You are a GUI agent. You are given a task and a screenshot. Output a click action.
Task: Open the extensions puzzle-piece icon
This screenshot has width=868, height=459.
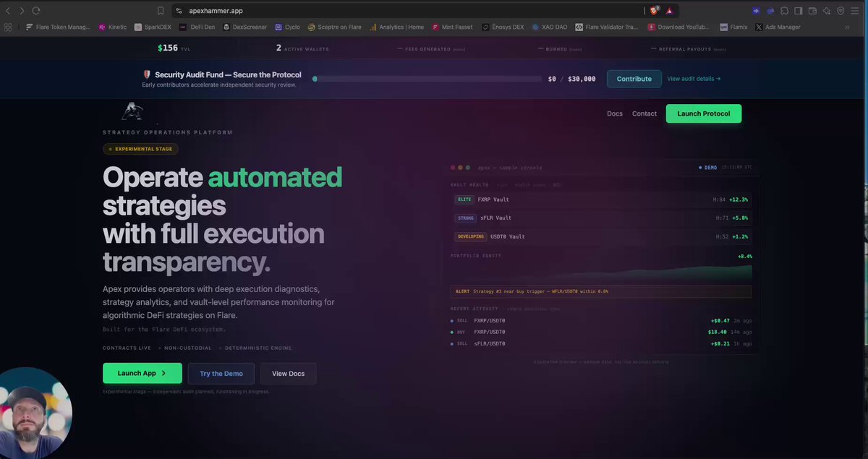[x=785, y=11]
